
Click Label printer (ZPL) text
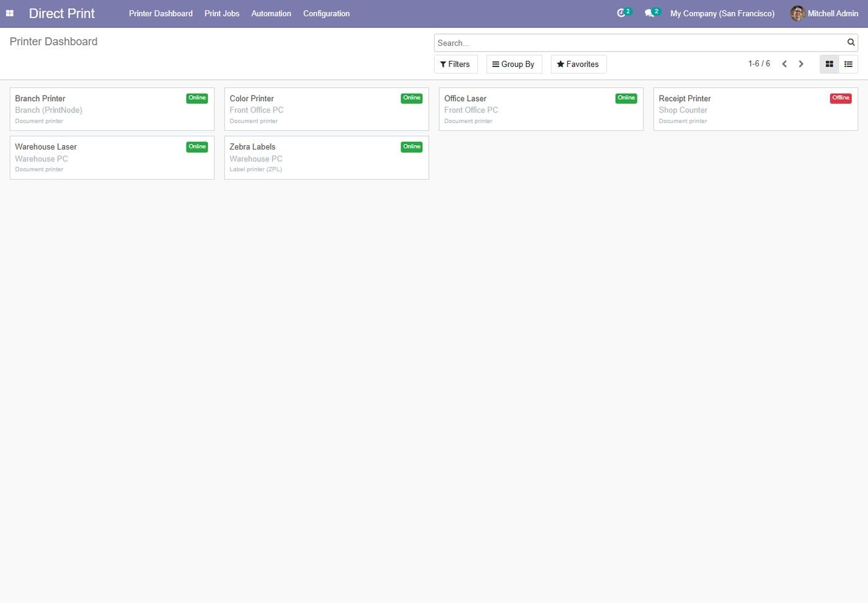[255, 169]
